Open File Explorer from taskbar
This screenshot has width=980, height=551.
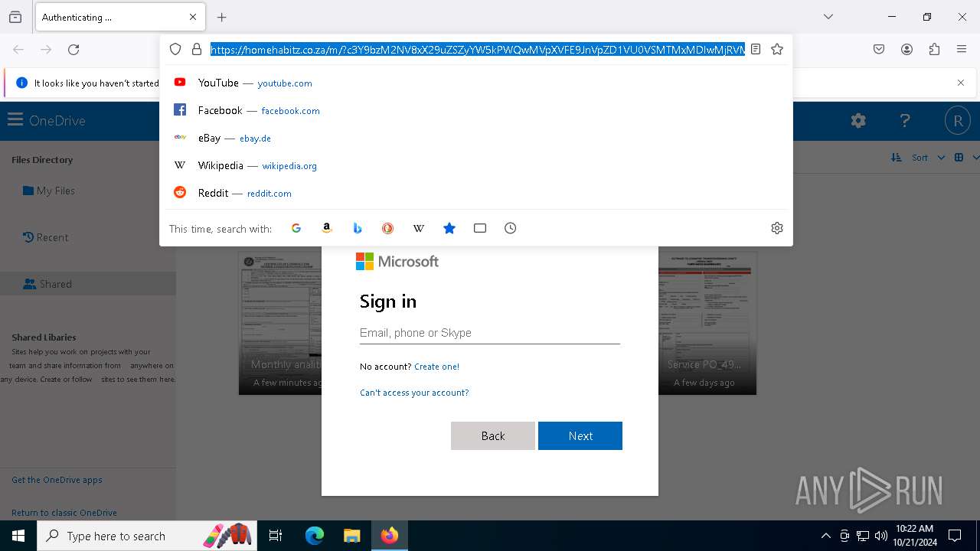[x=351, y=536]
